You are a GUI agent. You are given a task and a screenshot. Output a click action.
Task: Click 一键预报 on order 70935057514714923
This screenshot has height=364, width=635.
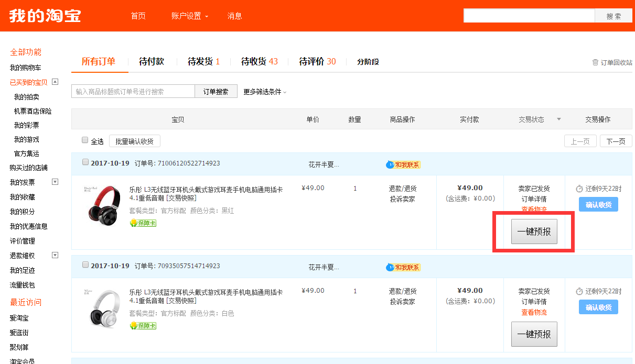pos(534,334)
